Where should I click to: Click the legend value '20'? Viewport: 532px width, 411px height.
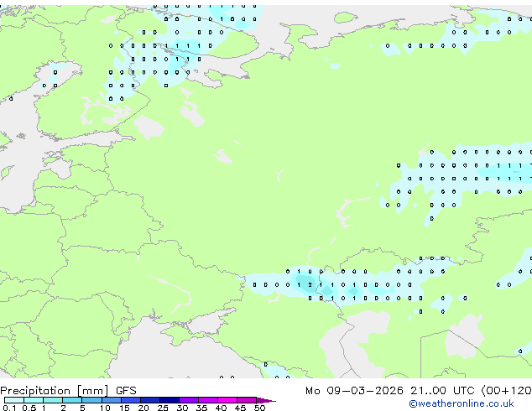pyautogui.click(x=143, y=408)
